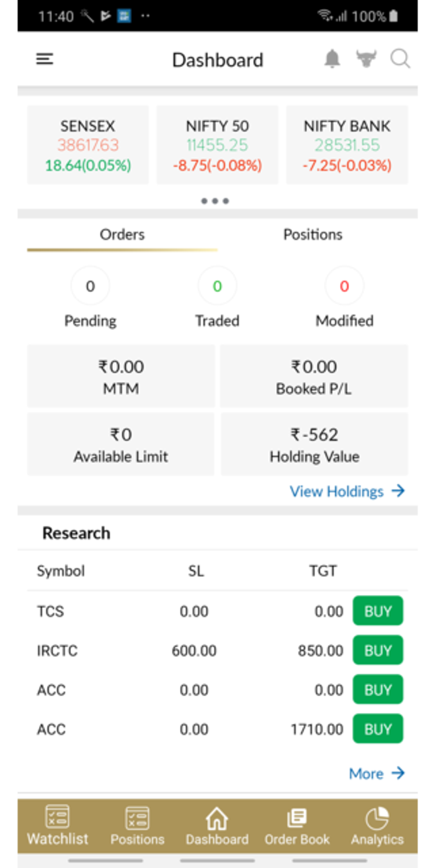434x868 pixels.
Task: Select the Orders tab
Action: pyautogui.click(x=122, y=235)
